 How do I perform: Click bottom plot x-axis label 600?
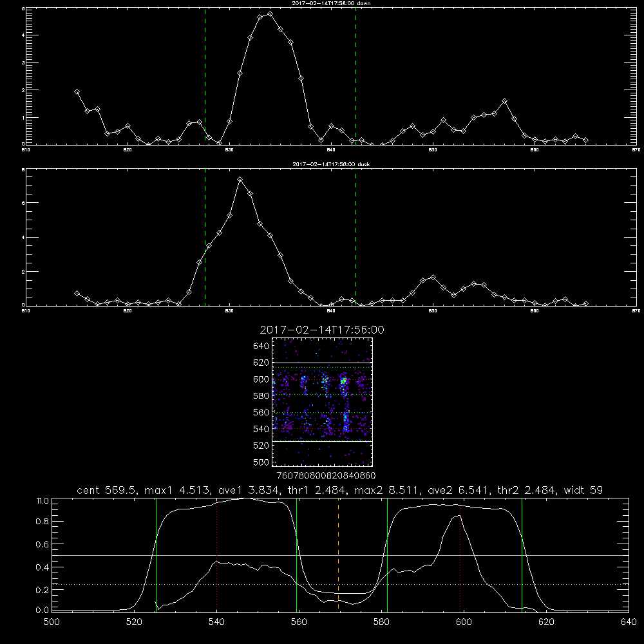[x=464, y=622]
